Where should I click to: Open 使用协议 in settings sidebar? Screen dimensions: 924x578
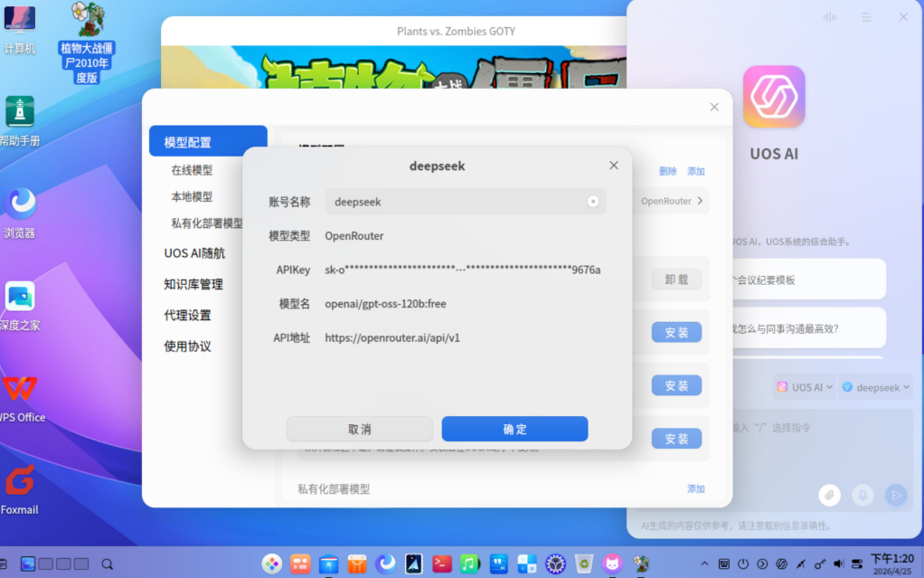[x=187, y=346]
